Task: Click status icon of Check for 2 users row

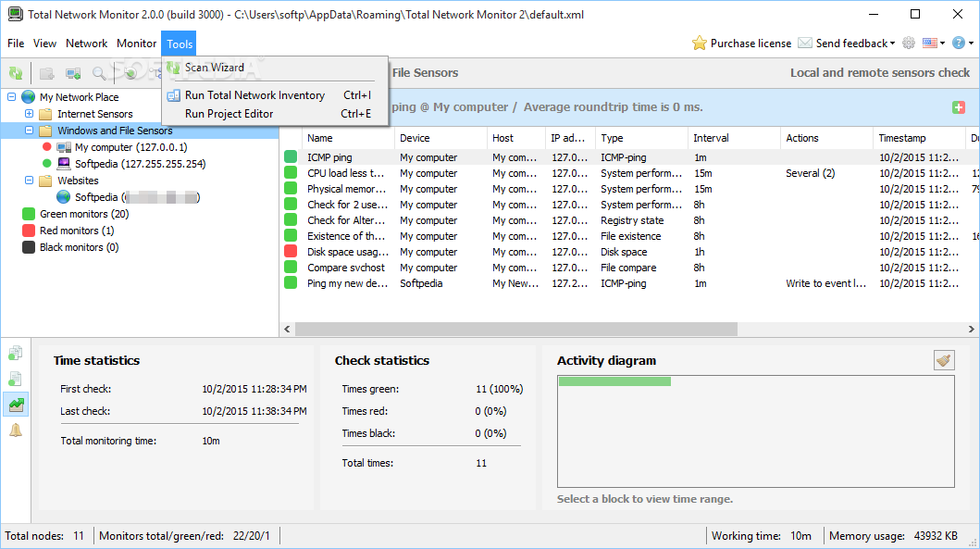Action: pyautogui.click(x=291, y=204)
